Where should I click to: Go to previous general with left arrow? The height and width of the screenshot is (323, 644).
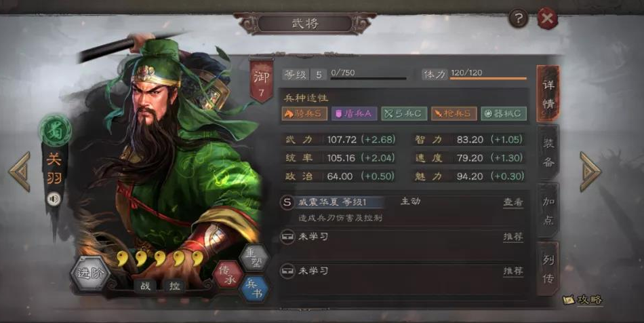coord(20,172)
